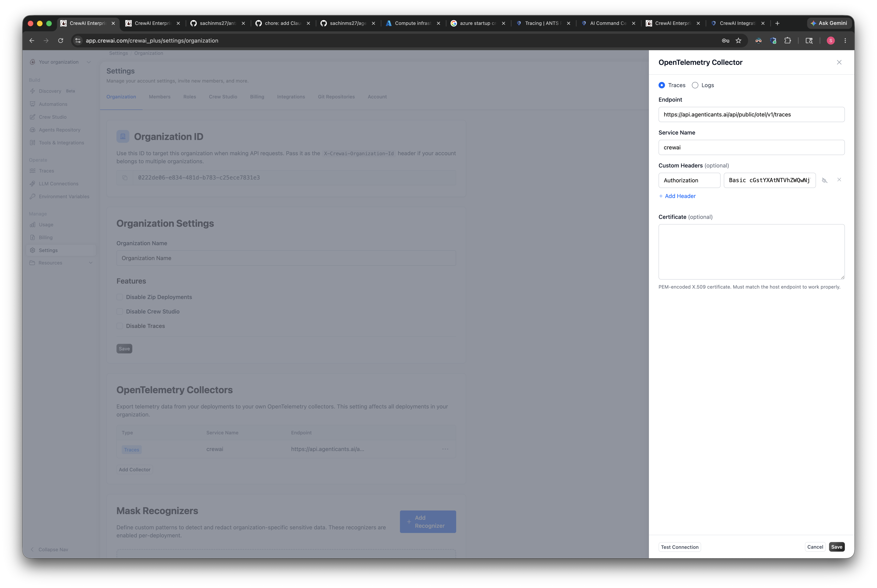Viewport: 877px width, 588px height.
Task: Open the Billing settings tab
Action: point(257,97)
